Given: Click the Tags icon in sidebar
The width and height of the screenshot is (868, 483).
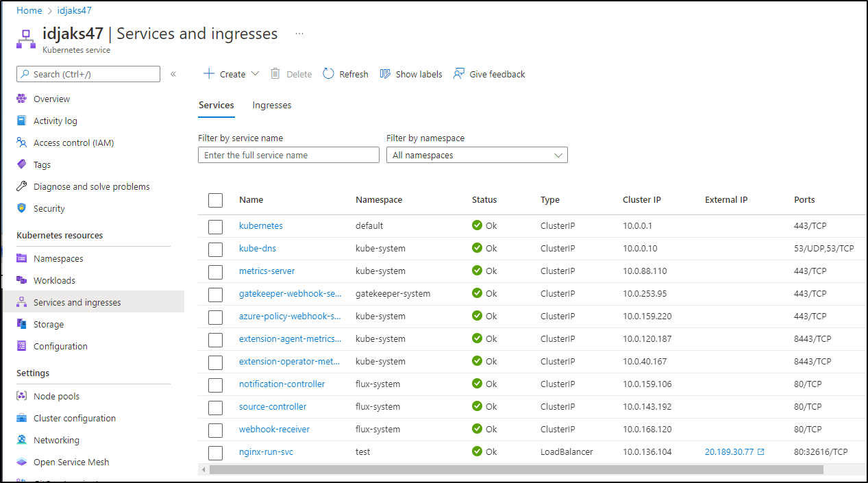Looking at the screenshot, I should tap(22, 164).
